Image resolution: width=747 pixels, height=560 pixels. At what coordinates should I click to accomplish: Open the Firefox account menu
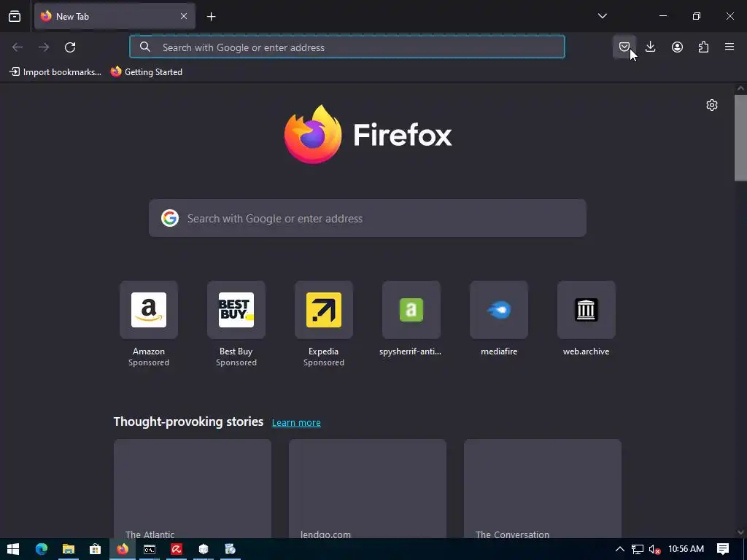677,47
